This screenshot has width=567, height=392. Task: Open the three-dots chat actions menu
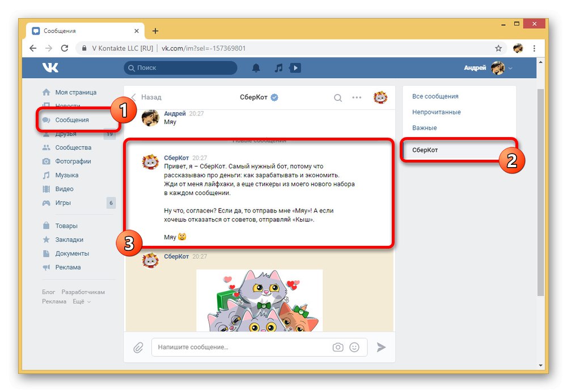357,97
